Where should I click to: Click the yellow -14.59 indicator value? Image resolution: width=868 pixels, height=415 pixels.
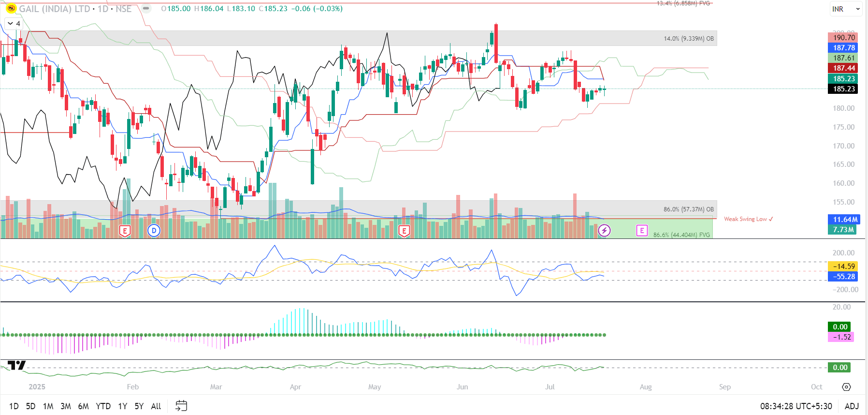click(x=843, y=266)
